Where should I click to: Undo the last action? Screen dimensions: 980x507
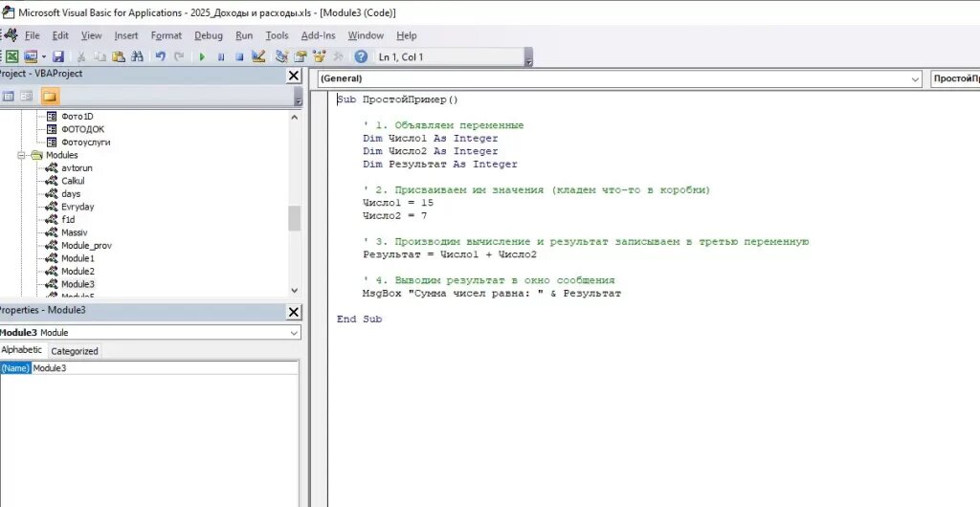[161, 56]
